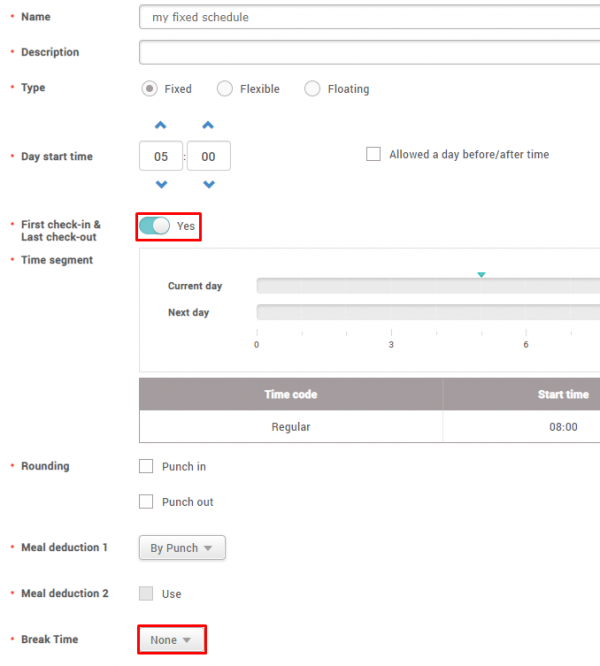Click the day start minute field
Screen dimensions: 600x666
click(x=208, y=156)
